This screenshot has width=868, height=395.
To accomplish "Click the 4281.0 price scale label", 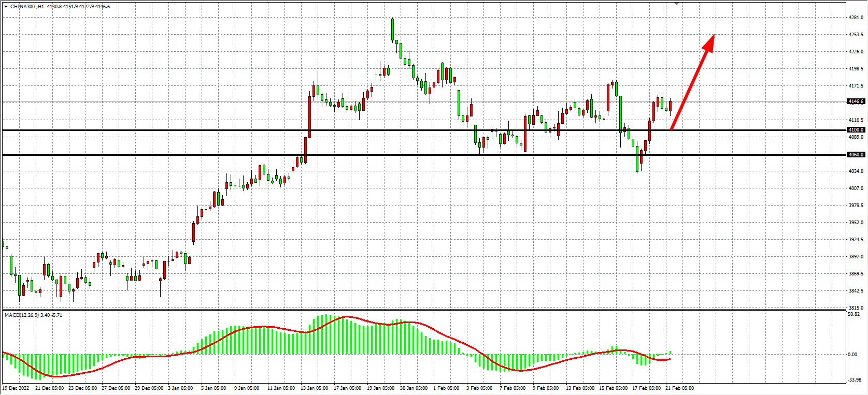I will click(x=856, y=18).
